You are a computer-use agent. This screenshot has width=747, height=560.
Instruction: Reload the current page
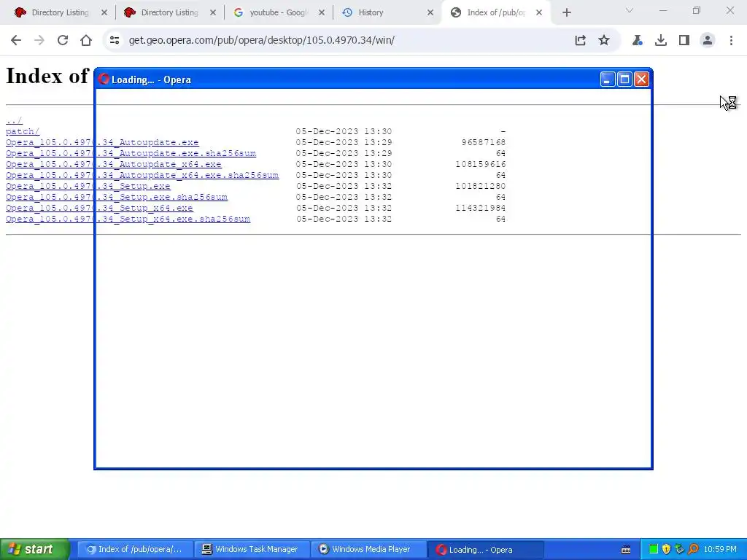tap(63, 41)
